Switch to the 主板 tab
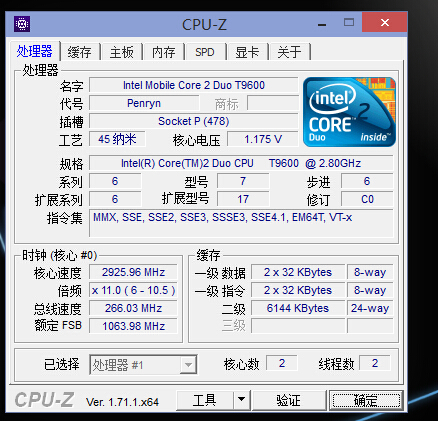Screen dimensions: 438x421 click(122, 52)
